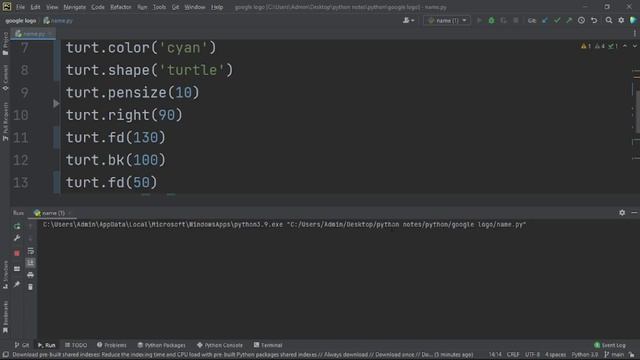Open IDE settings gear in main toolbar

point(621,20)
